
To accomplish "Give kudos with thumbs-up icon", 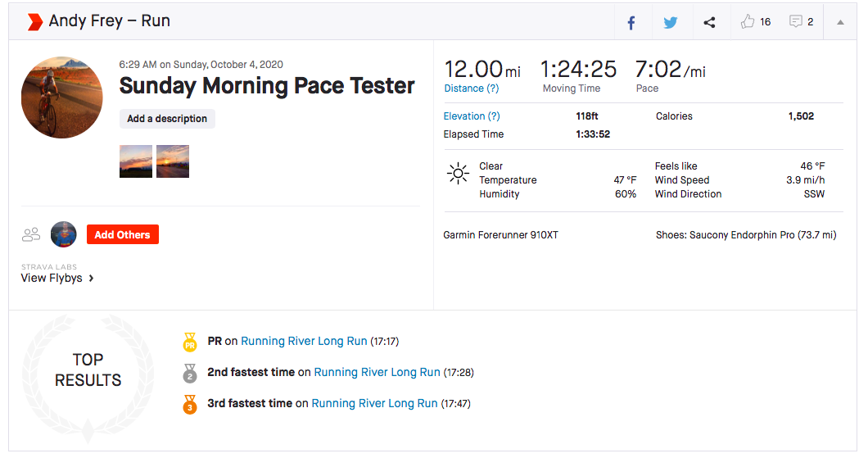I will [748, 22].
